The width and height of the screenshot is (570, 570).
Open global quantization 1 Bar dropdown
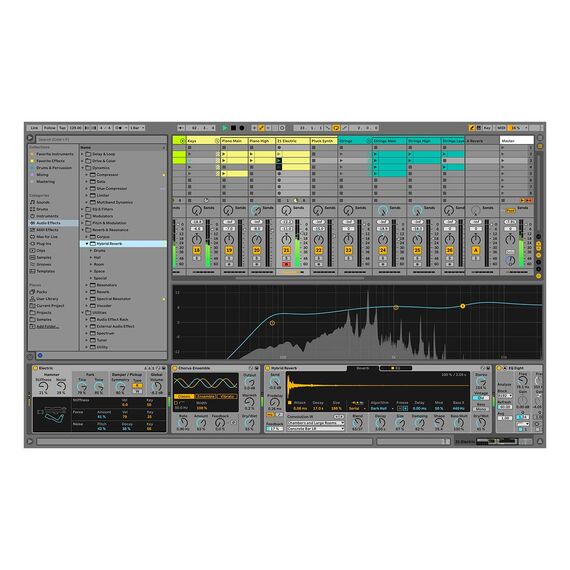pyautogui.click(x=137, y=128)
